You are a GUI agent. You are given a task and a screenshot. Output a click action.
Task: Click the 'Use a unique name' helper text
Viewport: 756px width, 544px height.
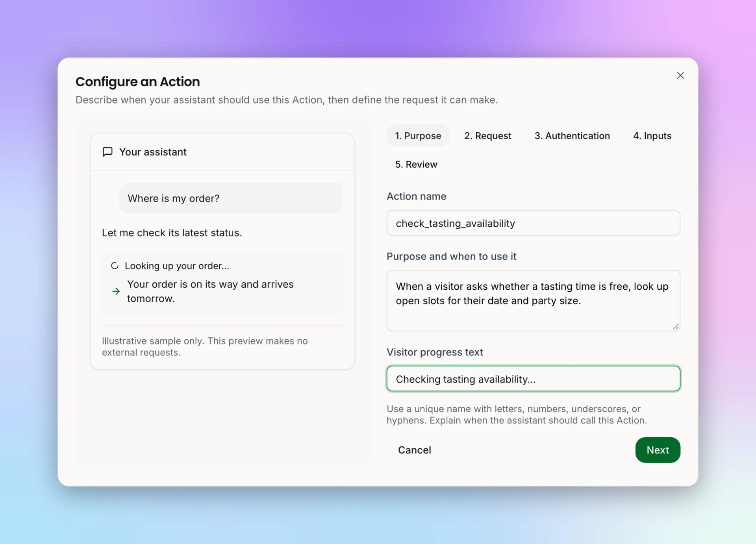point(517,414)
